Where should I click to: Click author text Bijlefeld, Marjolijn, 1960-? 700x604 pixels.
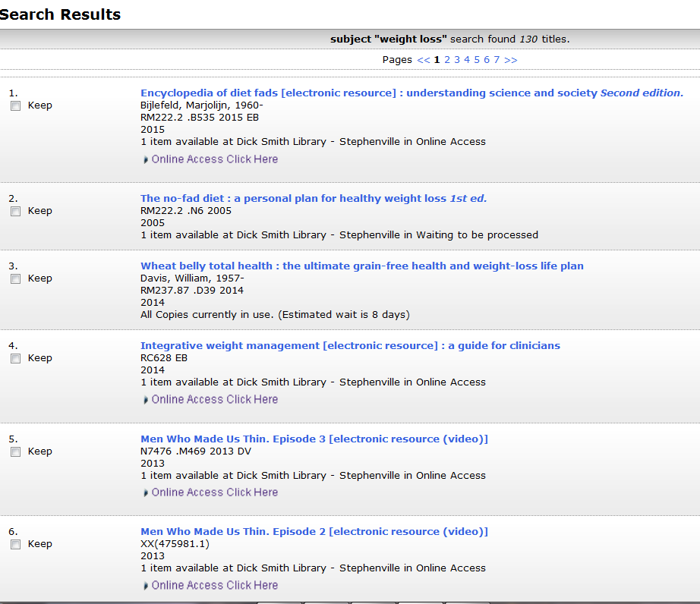(x=202, y=105)
